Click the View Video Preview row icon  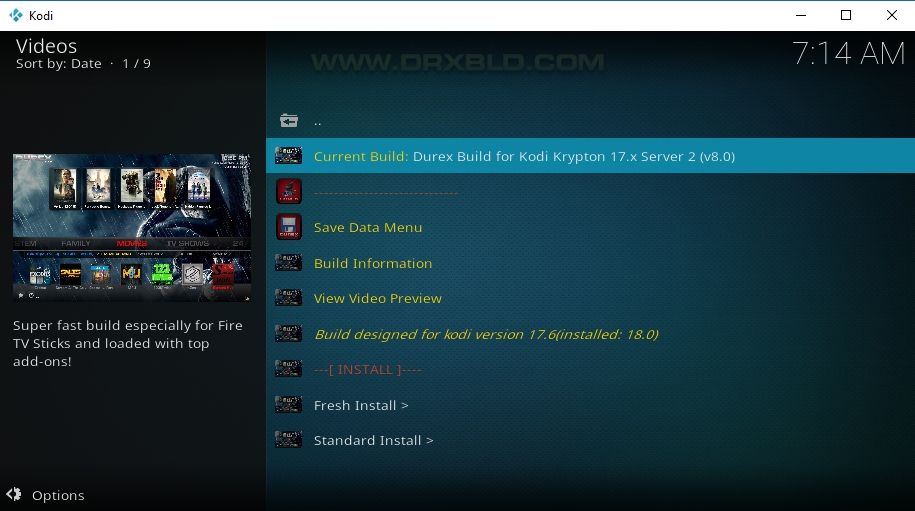[288, 298]
